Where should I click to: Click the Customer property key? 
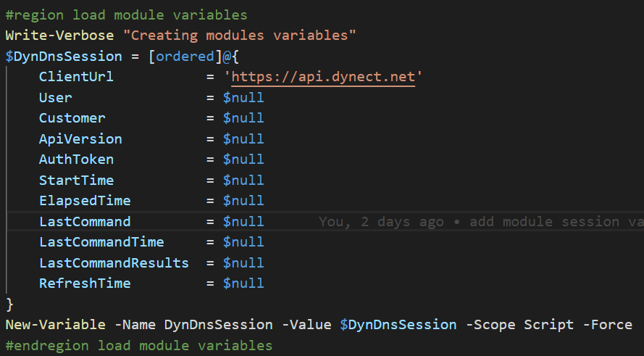72,118
